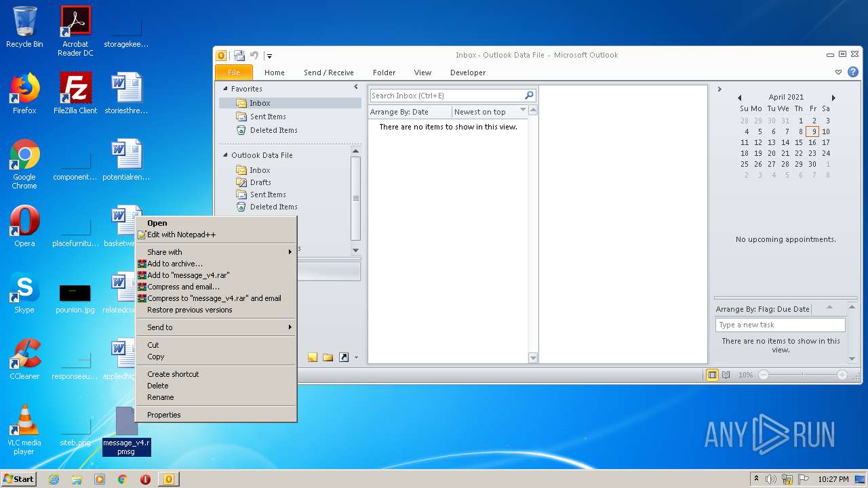Open the Start menu
The height and width of the screenshot is (488, 868).
point(18,479)
